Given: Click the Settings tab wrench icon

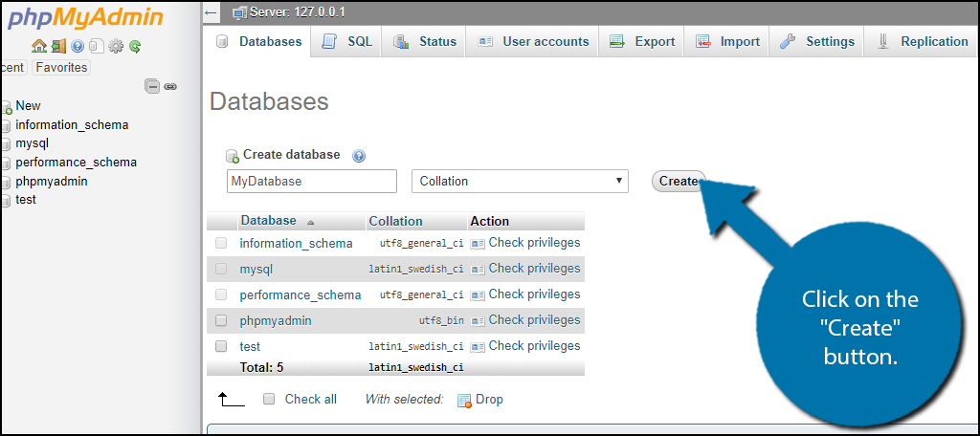Looking at the screenshot, I should click(788, 41).
